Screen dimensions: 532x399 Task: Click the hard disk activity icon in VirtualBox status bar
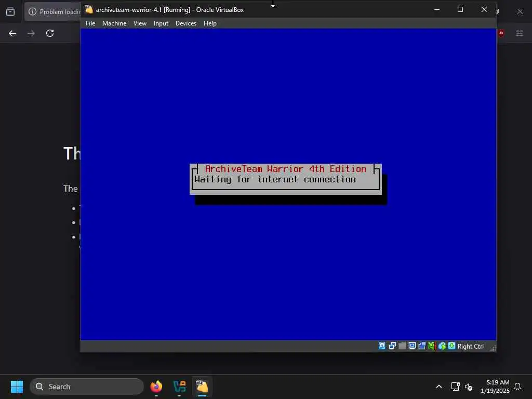(382, 345)
